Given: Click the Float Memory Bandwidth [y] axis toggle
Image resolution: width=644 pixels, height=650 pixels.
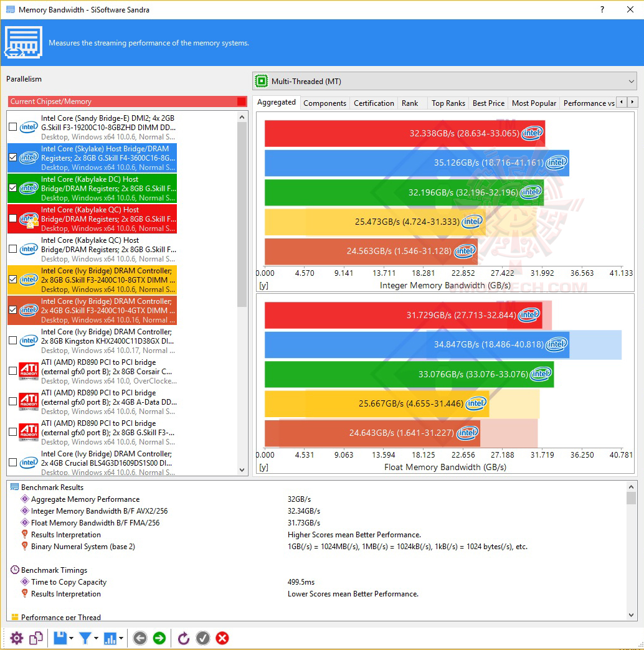Looking at the screenshot, I should [263, 467].
